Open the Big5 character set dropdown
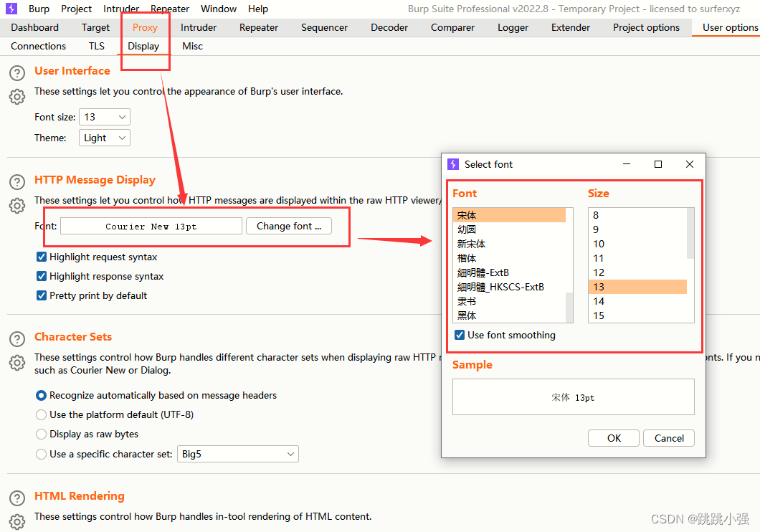 coord(238,454)
